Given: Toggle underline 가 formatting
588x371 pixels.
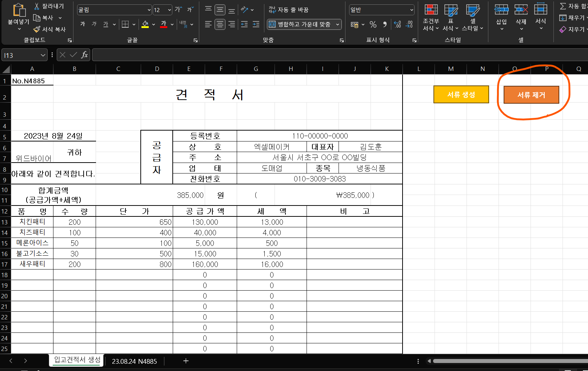Looking at the screenshot, I should point(106,24).
